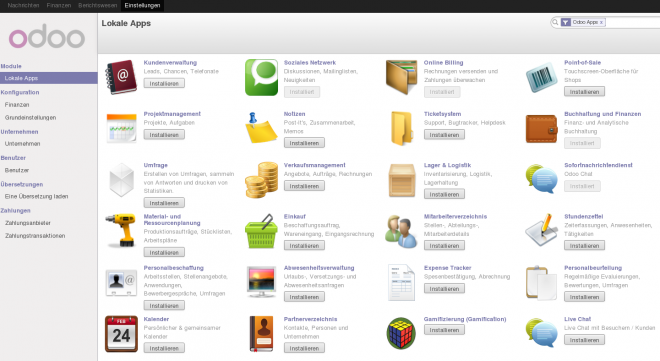Click the Abwesenheitsverwaltung monitor icon
This screenshot has width=660, height=361.
click(261, 282)
